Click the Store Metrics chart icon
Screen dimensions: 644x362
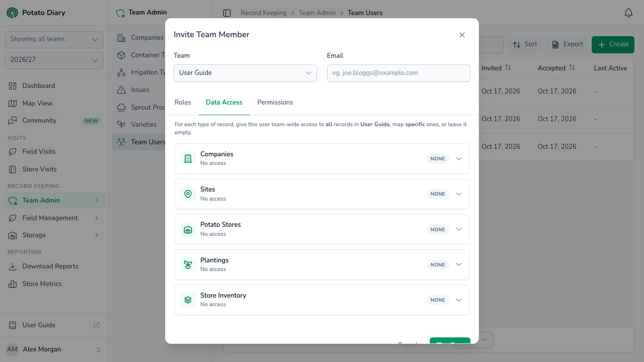point(13,284)
